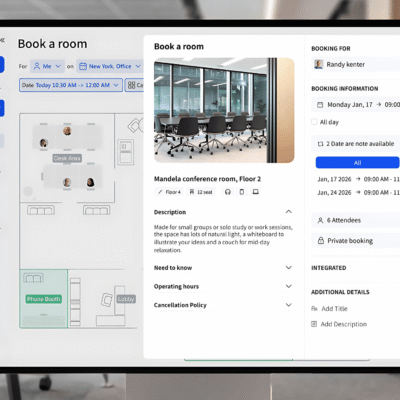Click the laptop amenity icon

pyautogui.click(x=255, y=192)
